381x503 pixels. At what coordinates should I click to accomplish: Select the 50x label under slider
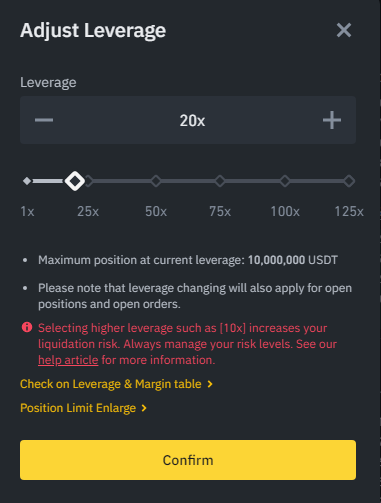(x=156, y=211)
